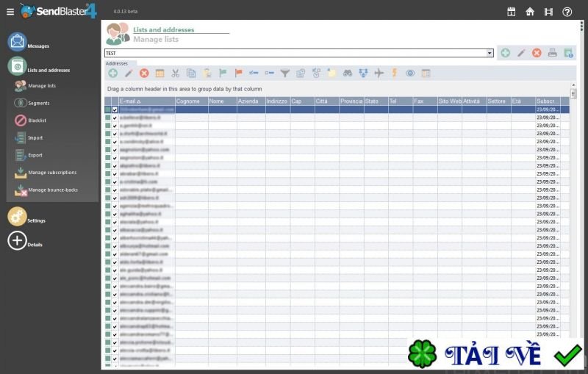Image resolution: width=588 pixels, height=374 pixels.
Task: Click the orange flag icon
Action: [x=238, y=73]
